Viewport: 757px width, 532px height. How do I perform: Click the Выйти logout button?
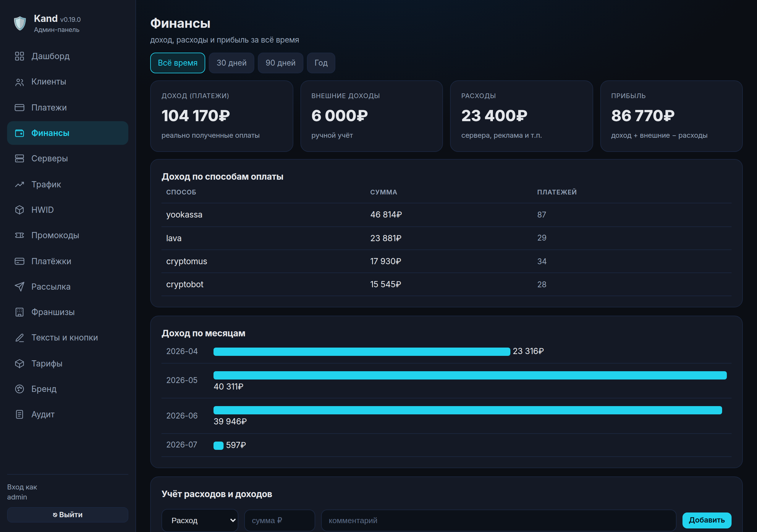click(x=68, y=515)
